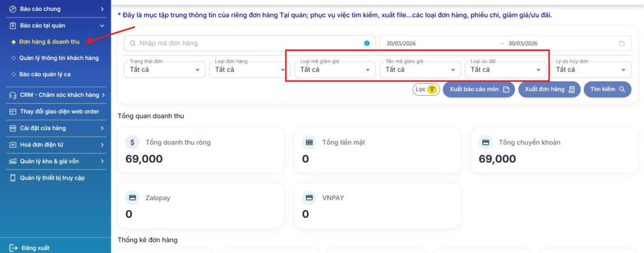Open the Loại mã giảm giá dropdown

pyautogui.click(x=334, y=69)
